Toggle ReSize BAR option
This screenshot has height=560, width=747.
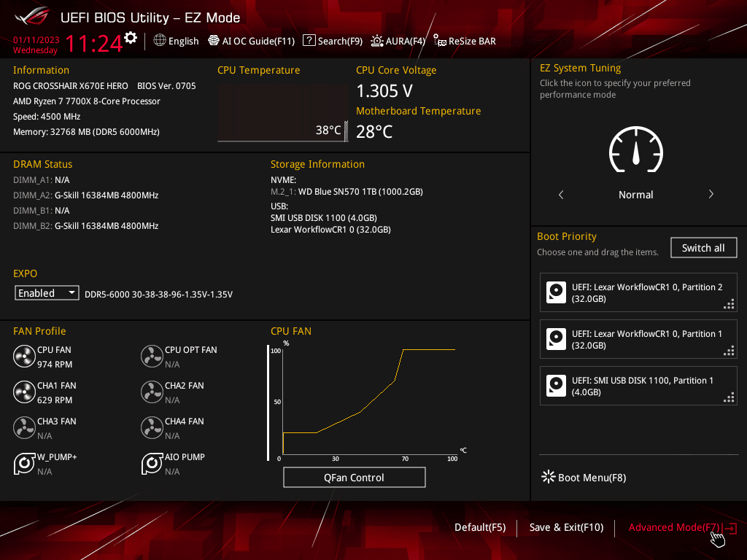(465, 41)
